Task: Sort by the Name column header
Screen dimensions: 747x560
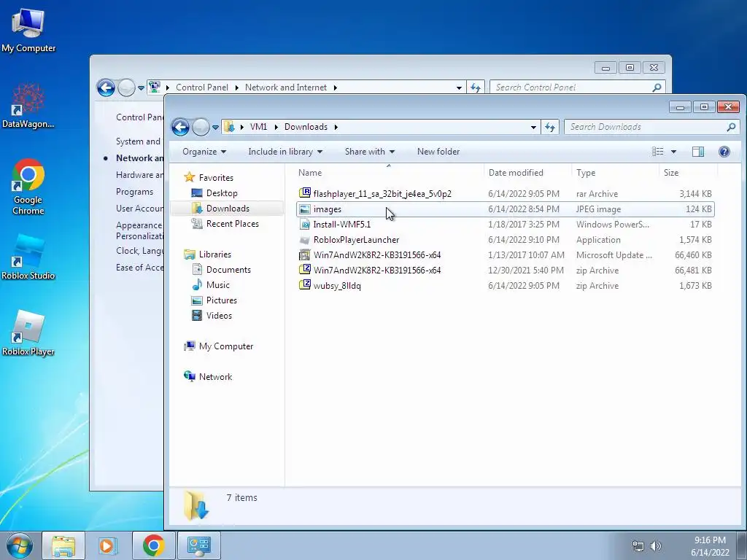Action: (389, 172)
